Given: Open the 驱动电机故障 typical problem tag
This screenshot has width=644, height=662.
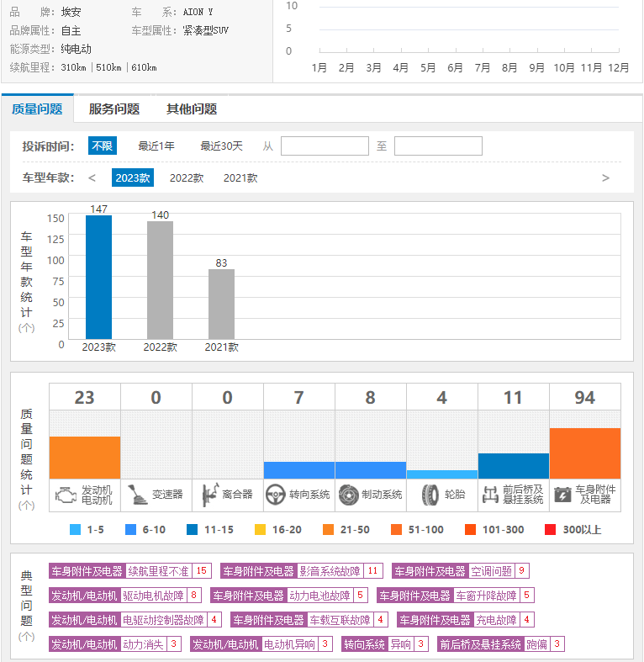Looking at the screenshot, I should point(153,596).
